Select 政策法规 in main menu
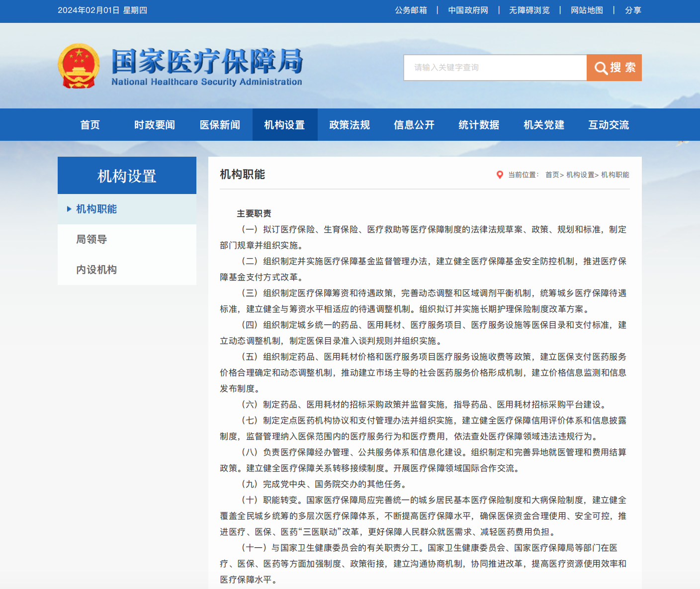Screen dimensions: 700x589 coord(350,125)
